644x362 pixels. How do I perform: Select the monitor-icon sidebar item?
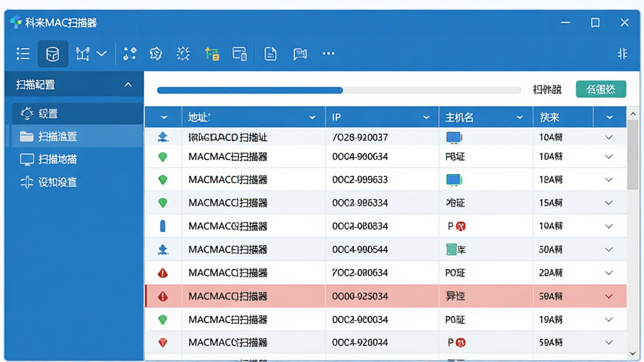(76, 160)
